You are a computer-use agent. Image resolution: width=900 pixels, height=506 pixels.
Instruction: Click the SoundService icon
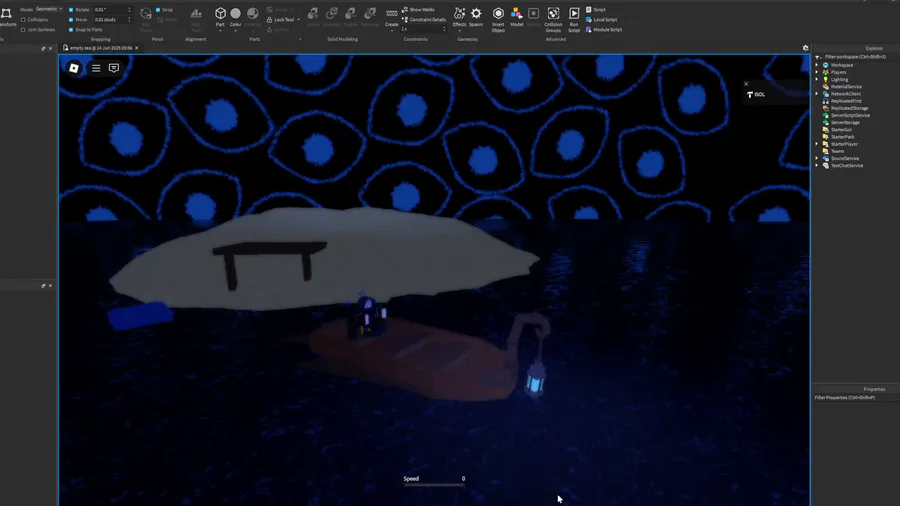coord(826,158)
